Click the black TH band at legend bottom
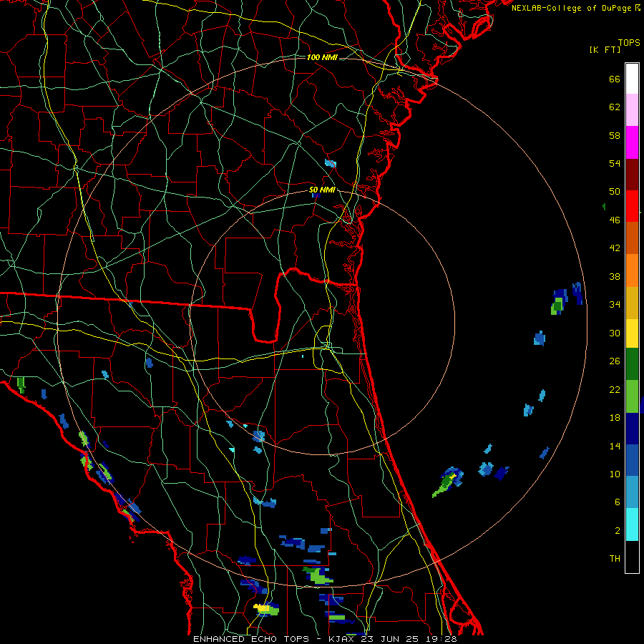The width and height of the screenshot is (644, 644). pos(632,557)
